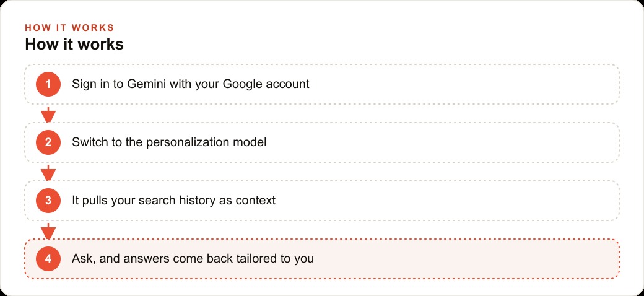The width and height of the screenshot is (644, 296).
Task: Click empty area of step 1 box
Action: tap(464, 84)
